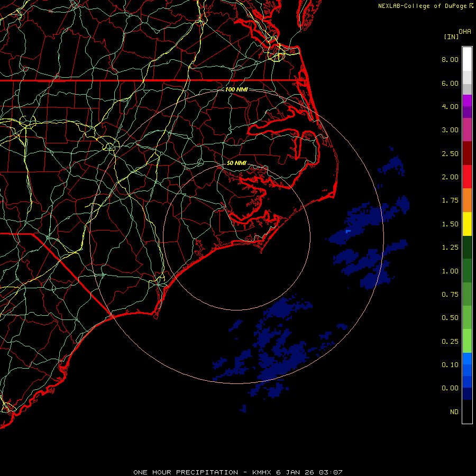
Task: Select the 2.50 legend value
Action: [450, 153]
